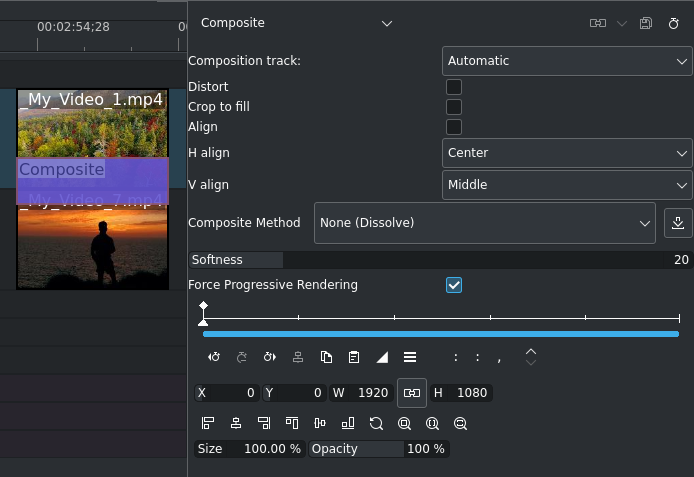Click the keyframe timecode field
Viewport: 694px width, 477px height.
(478, 357)
